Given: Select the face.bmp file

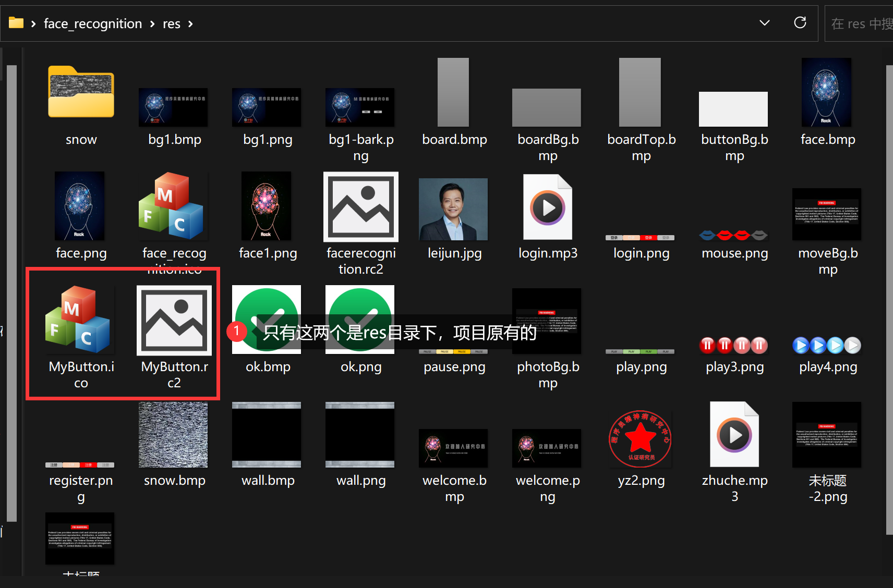Looking at the screenshot, I should 827,92.
